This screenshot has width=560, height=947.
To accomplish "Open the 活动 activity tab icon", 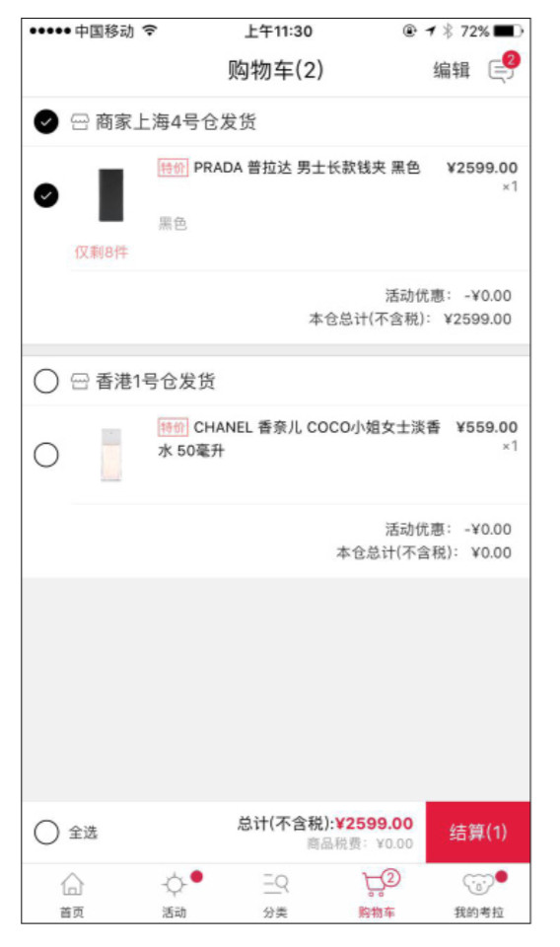I will (x=175, y=884).
